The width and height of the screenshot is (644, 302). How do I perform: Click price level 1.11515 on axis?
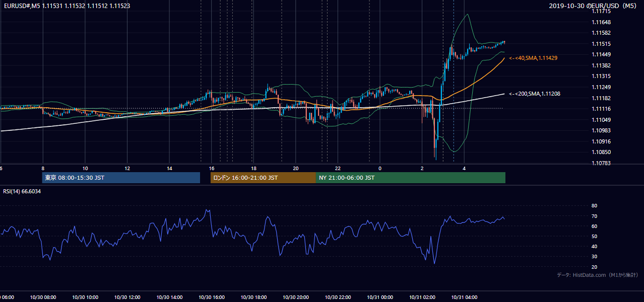coord(602,44)
